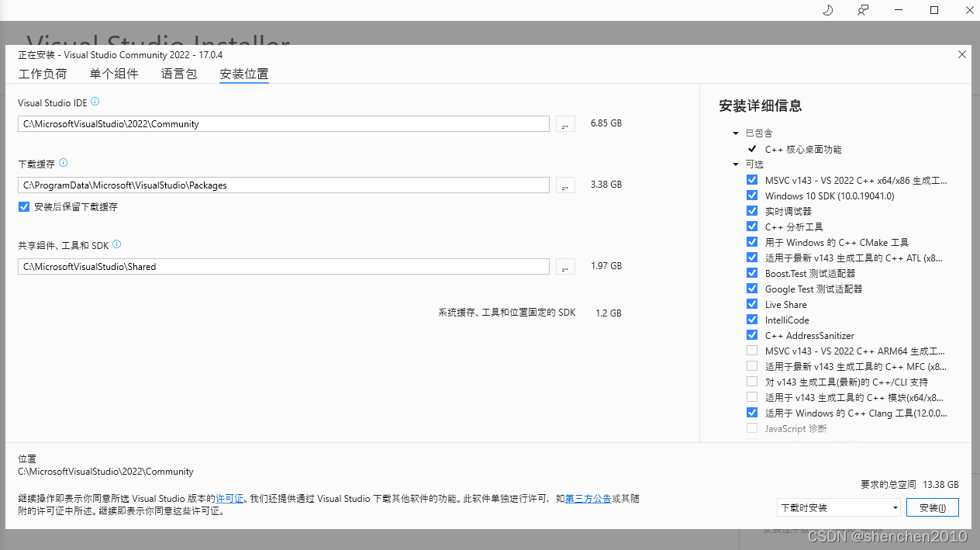Switch to 语言包 tab
Screen dimensions: 980x550
click(179, 74)
